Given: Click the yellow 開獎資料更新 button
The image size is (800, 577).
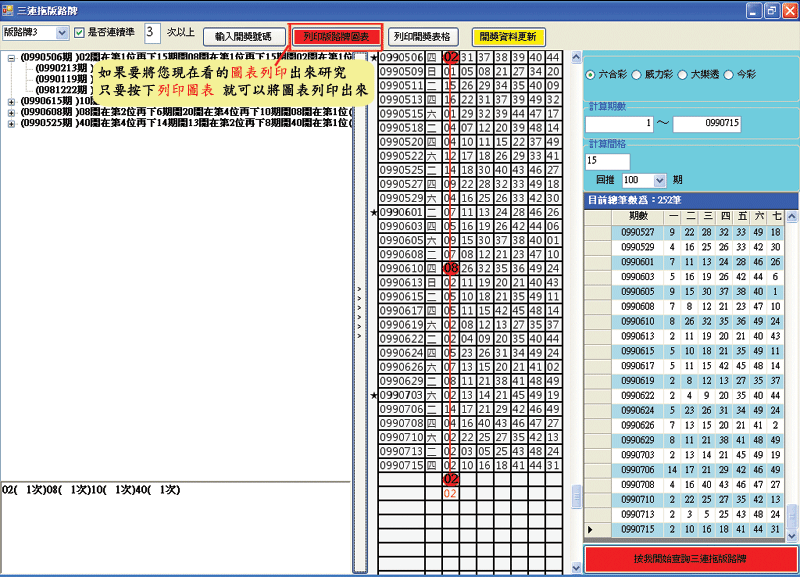Looking at the screenshot, I should tap(508, 36).
